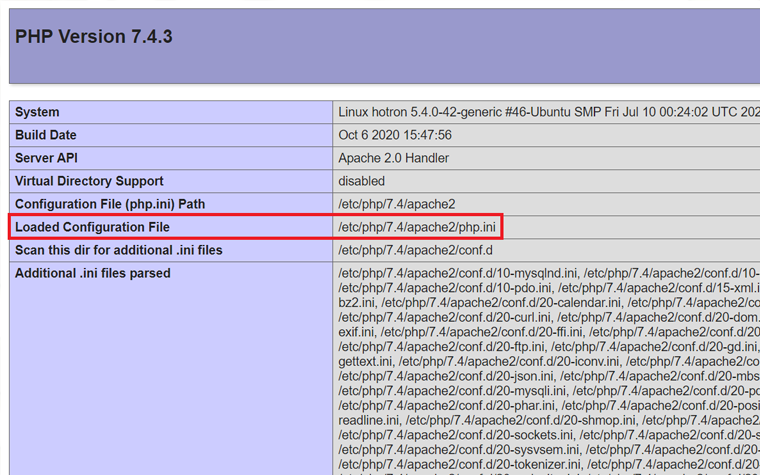This screenshot has height=475, width=760.
Task: Click the Apache 2.0 Handler value
Action: click(394, 158)
